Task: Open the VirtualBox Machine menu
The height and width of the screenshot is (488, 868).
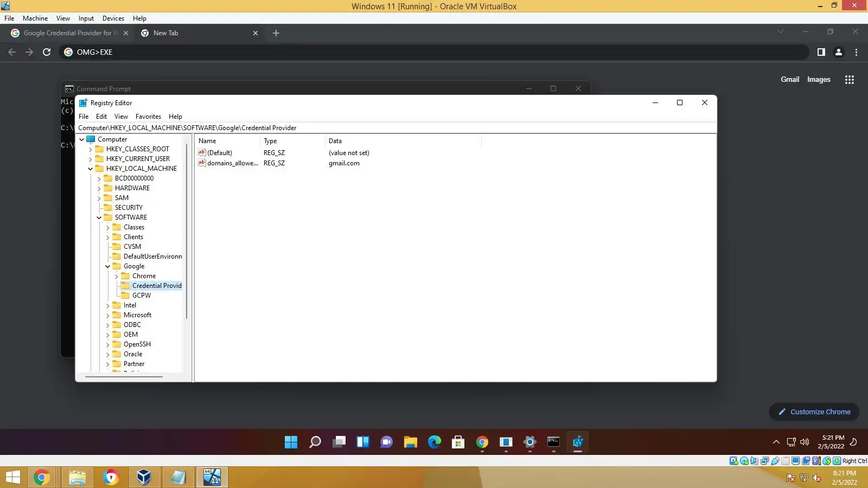Action: coord(35,18)
